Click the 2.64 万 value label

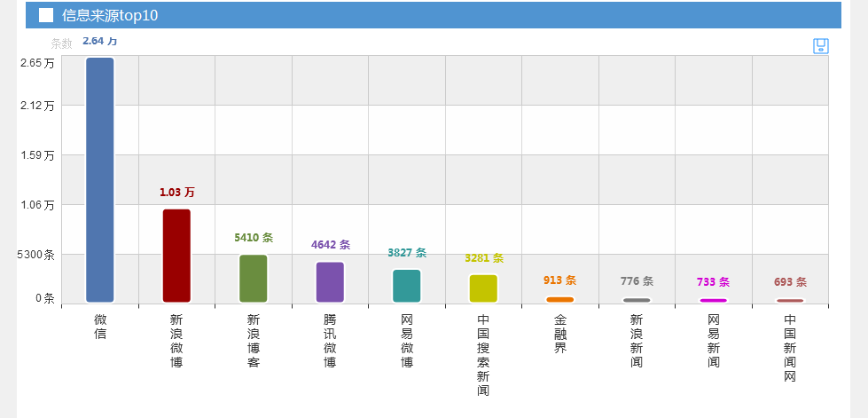click(99, 41)
